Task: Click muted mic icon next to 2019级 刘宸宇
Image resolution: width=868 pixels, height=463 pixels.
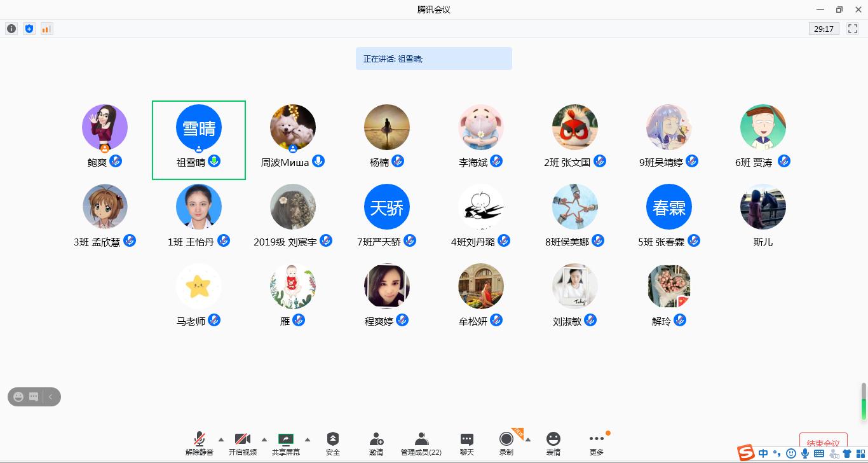Action: click(326, 241)
